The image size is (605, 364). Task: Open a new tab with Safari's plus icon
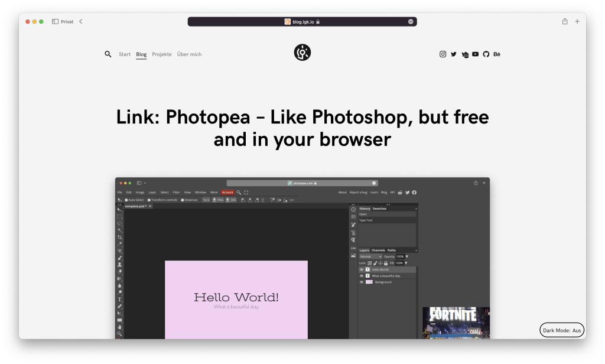pos(577,22)
